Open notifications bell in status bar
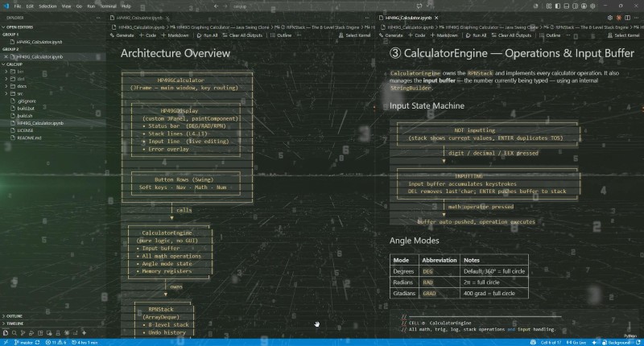Viewport: 644px width, 346px height. [x=638, y=342]
